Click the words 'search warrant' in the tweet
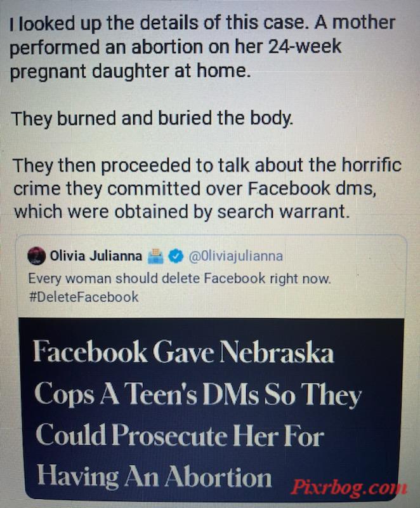 (284, 212)
